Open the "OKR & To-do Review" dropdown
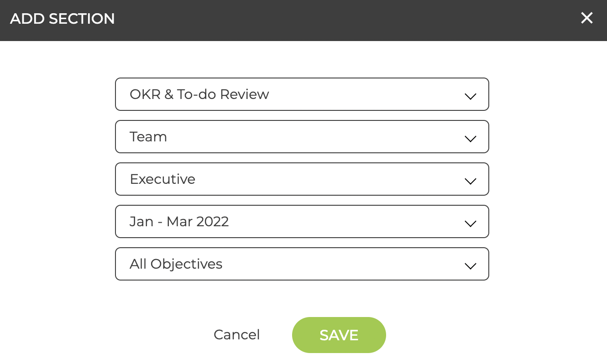 302,94
